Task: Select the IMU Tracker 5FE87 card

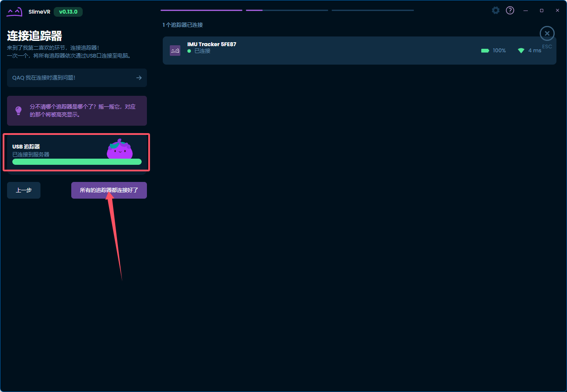Action: [x=359, y=51]
